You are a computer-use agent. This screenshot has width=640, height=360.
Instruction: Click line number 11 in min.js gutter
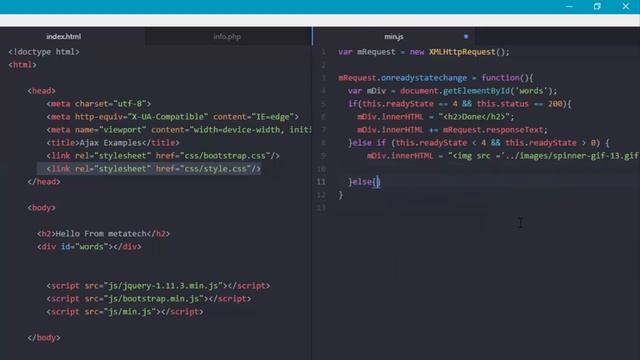(321, 182)
